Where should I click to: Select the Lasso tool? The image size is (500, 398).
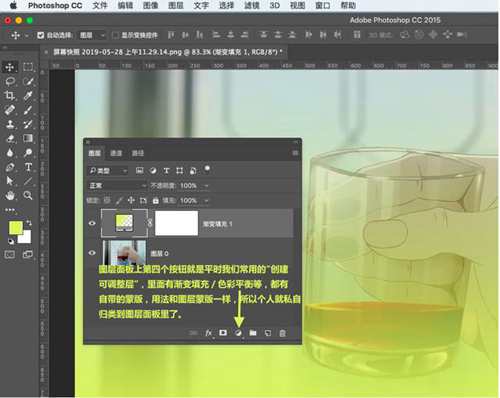pos(10,81)
